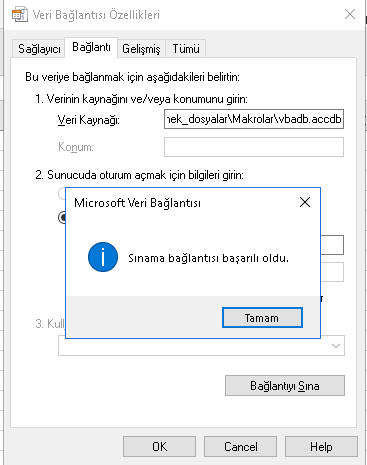Open the combo box below section 3
The image size is (367, 465).
click(201, 346)
